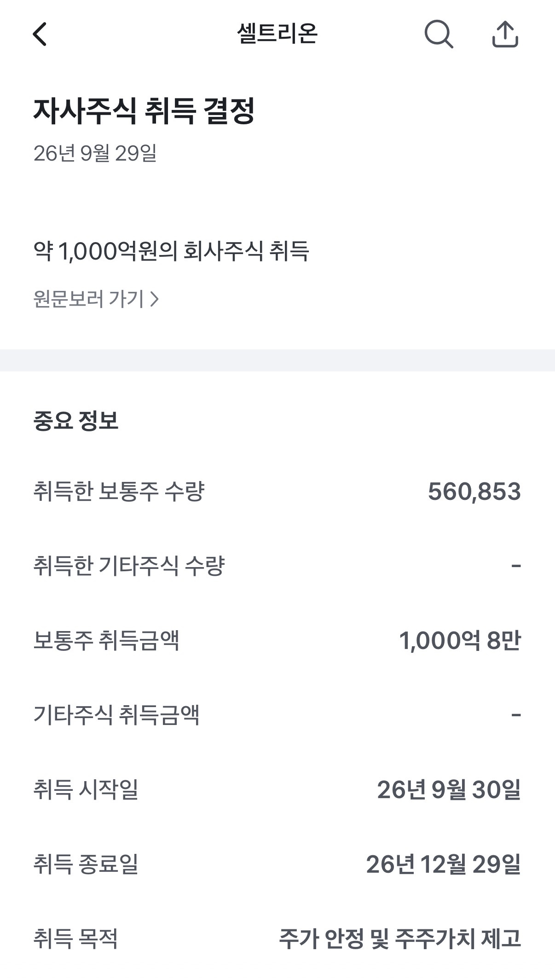Tap the 26년 9월 29일 disclosure date

pyautogui.click(x=95, y=153)
